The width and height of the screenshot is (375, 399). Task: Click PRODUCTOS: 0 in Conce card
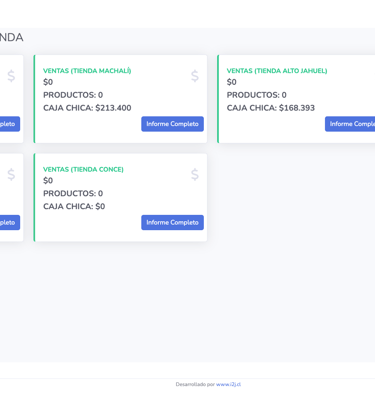[73, 193]
